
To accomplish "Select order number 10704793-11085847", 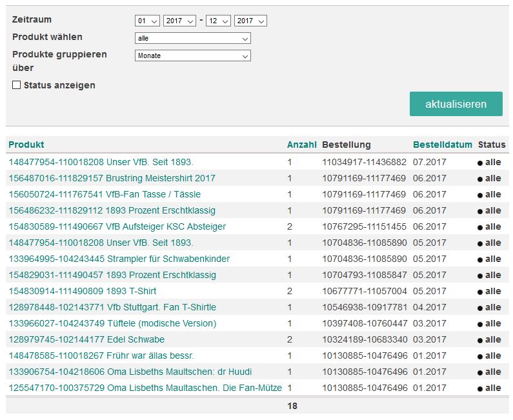I will [364, 275].
